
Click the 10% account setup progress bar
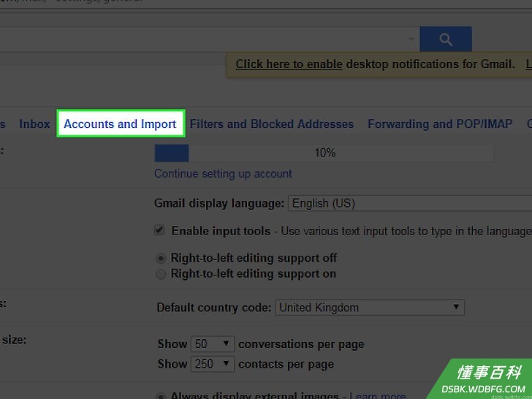[x=324, y=153]
